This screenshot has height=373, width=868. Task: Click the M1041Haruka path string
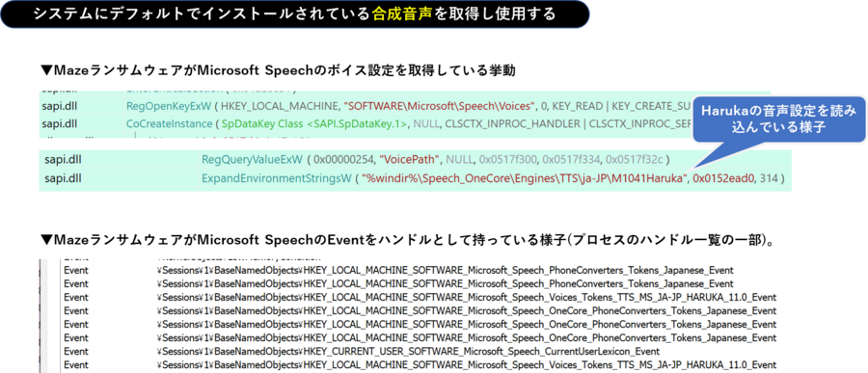(x=521, y=178)
